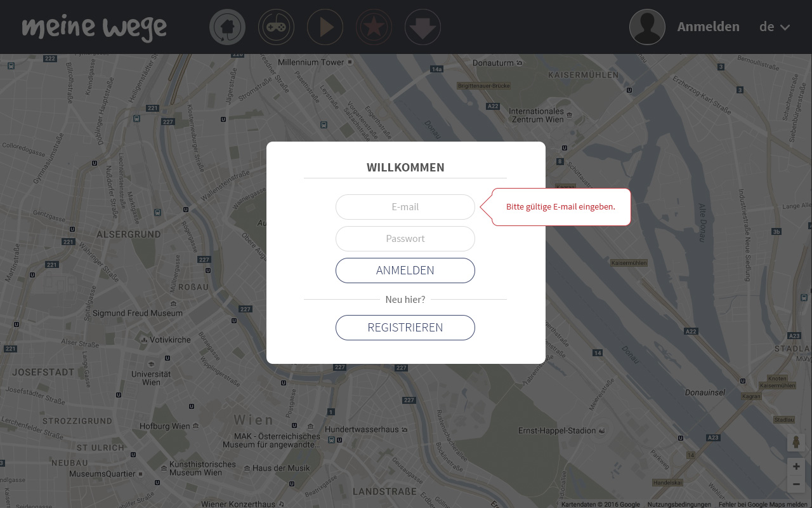Click the KAISERMÜHLEN district label
812x508 pixels.
pos(583,74)
